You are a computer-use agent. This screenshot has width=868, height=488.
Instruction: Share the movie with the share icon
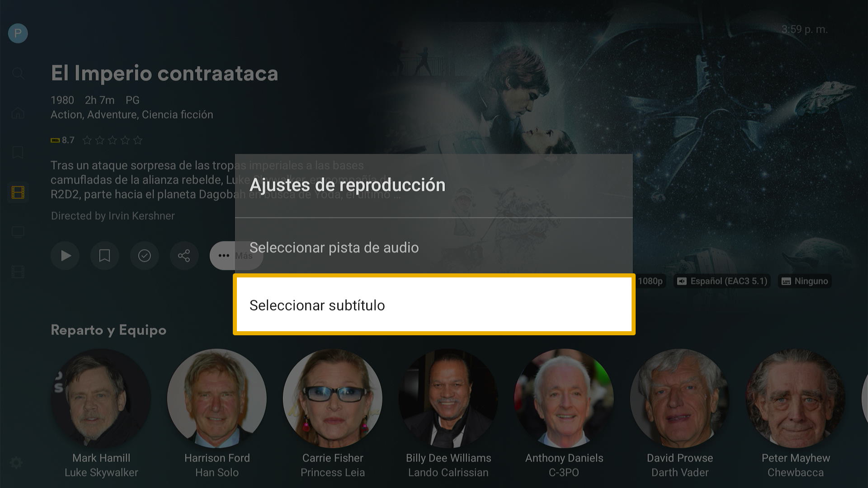click(x=184, y=256)
